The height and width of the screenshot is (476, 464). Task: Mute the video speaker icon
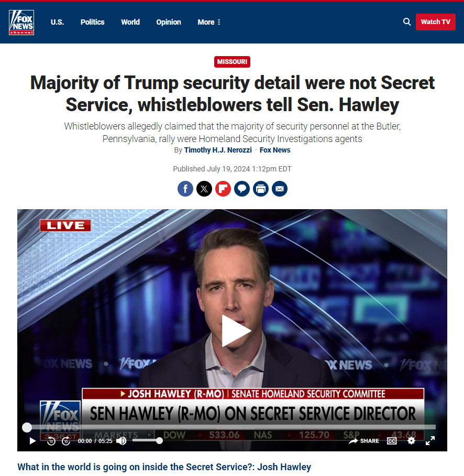point(121,441)
